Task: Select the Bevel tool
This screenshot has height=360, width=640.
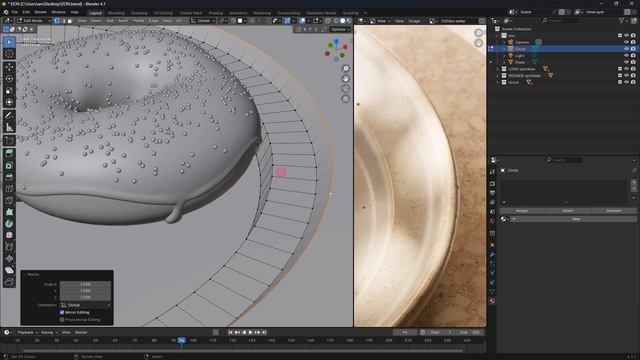Action: point(9,177)
